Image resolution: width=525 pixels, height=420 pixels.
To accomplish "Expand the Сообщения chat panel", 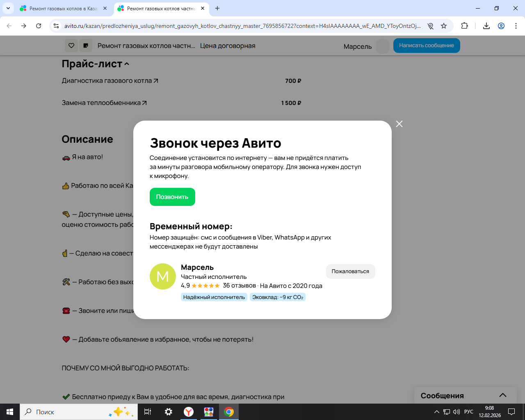I will [x=502, y=395].
